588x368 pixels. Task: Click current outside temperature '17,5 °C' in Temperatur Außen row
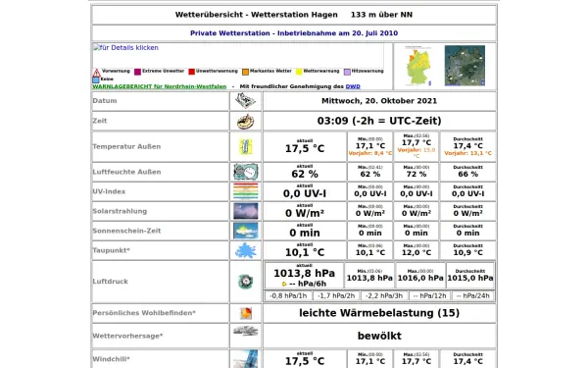pos(305,149)
